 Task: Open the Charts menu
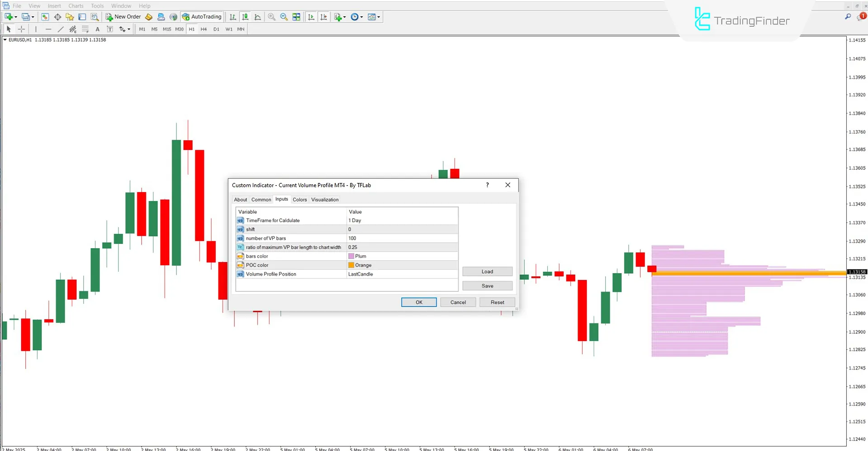click(76, 5)
